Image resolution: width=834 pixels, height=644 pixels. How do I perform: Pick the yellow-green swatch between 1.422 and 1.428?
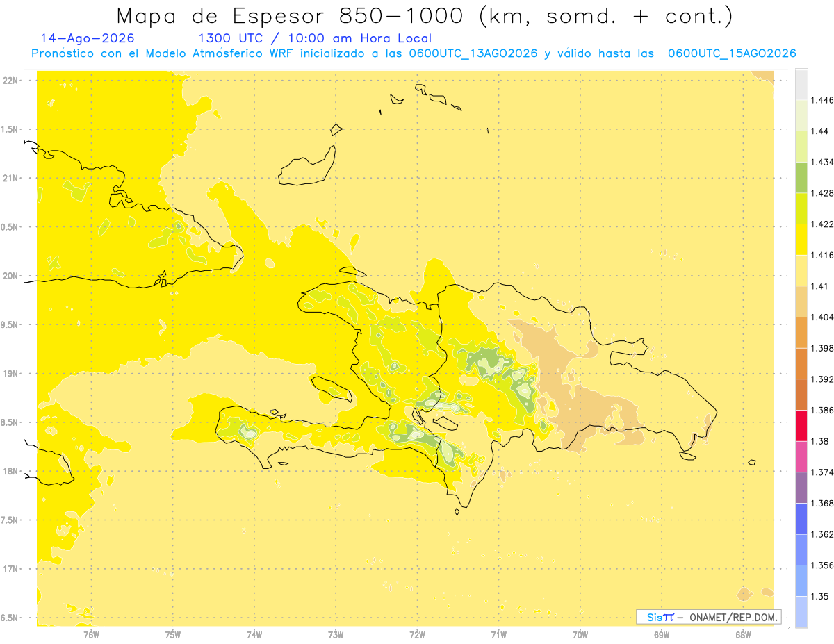(x=801, y=208)
